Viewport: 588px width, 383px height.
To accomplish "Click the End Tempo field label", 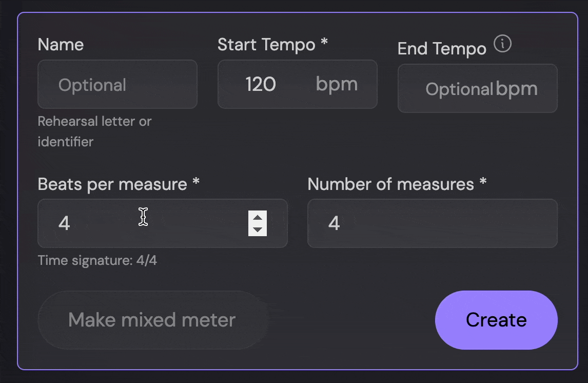I will [x=441, y=48].
